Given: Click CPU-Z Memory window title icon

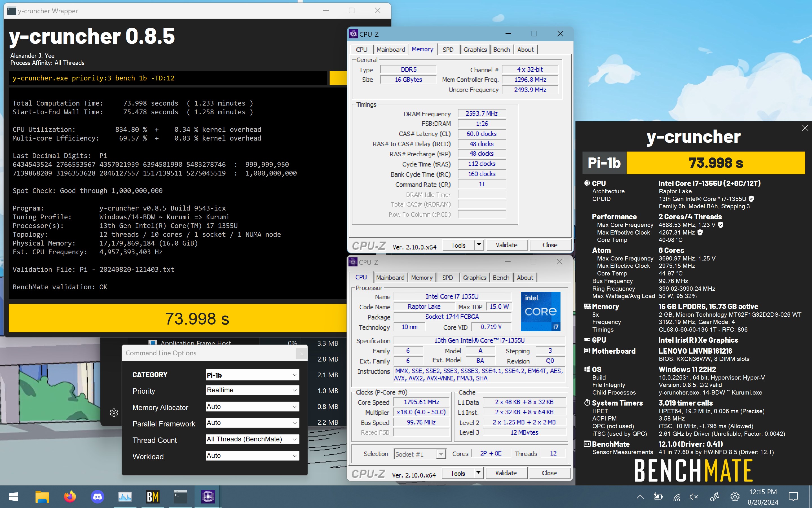Looking at the screenshot, I should (353, 34).
